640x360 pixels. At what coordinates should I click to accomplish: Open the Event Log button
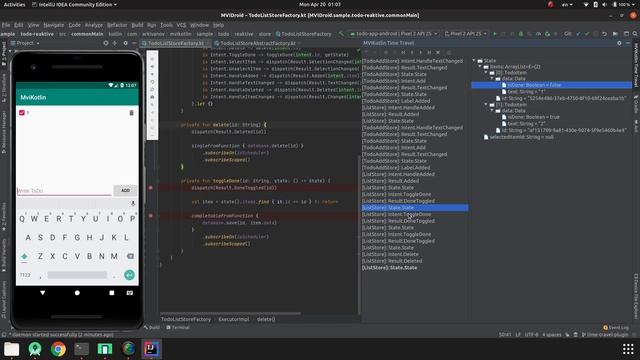[x=616, y=327]
